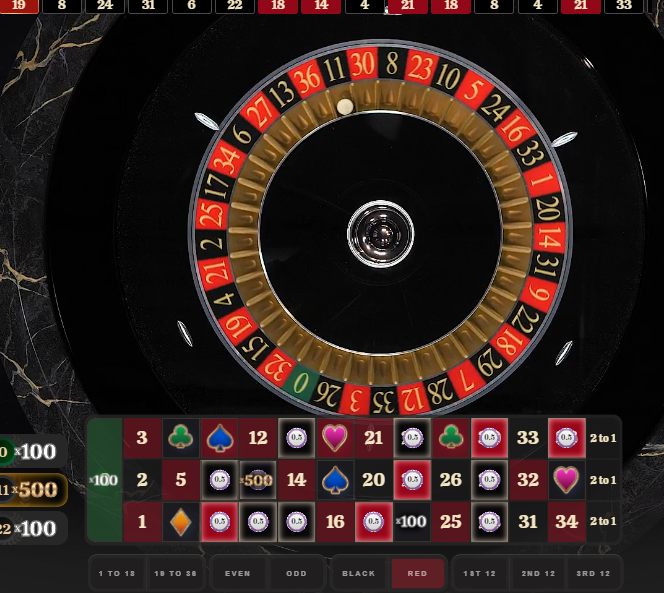This screenshot has height=593, width=664.
Task: Click the orange diamond symbol on the betting table
Action: tap(180, 521)
